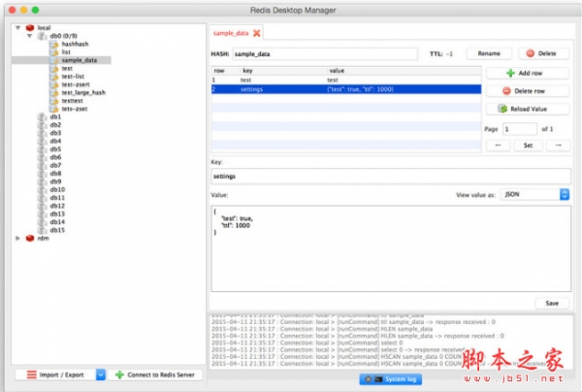Select the sample_data key in tree

[80, 60]
